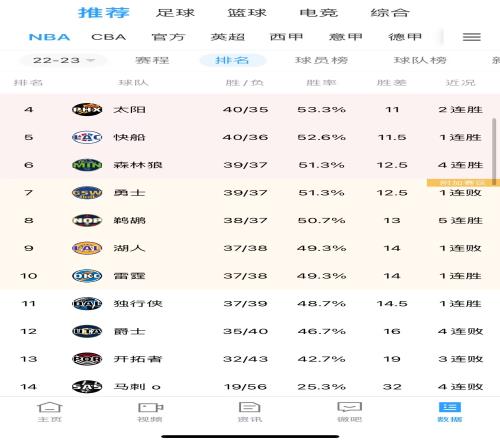Select the 西甲 league tab
Viewport: 500px width, 440px height.
pyautogui.click(x=286, y=37)
